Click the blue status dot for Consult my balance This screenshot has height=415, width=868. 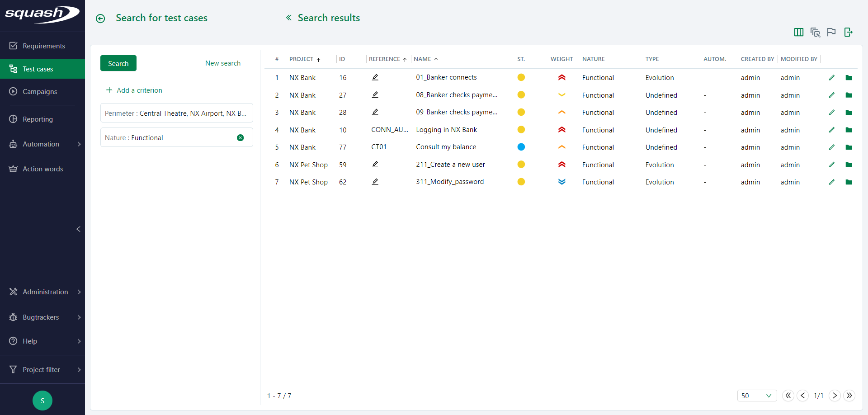(x=521, y=147)
